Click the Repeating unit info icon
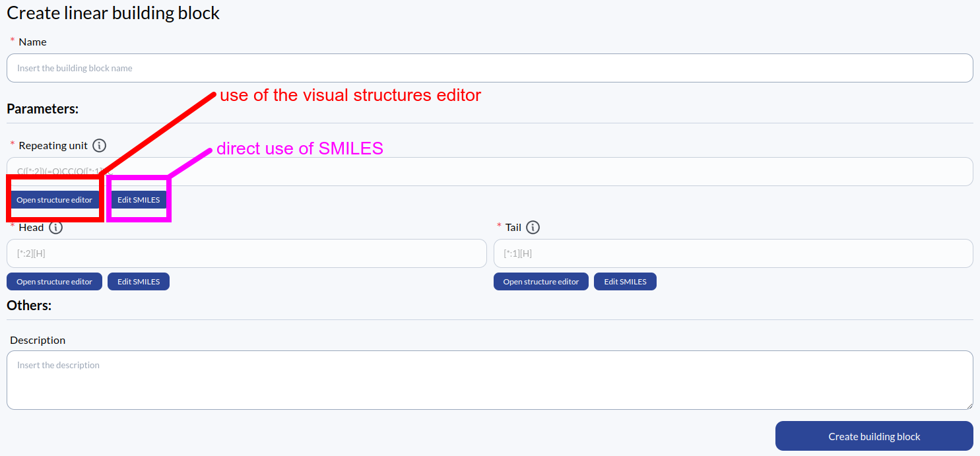The height and width of the screenshot is (456, 980). coord(99,146)
